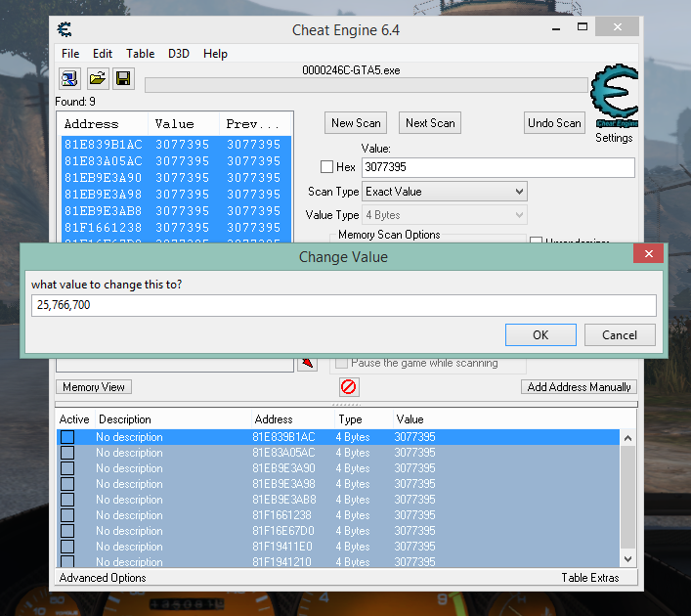Open the D3D menu
The width and height of the screenshot is (691, 616).
[180, 54]
